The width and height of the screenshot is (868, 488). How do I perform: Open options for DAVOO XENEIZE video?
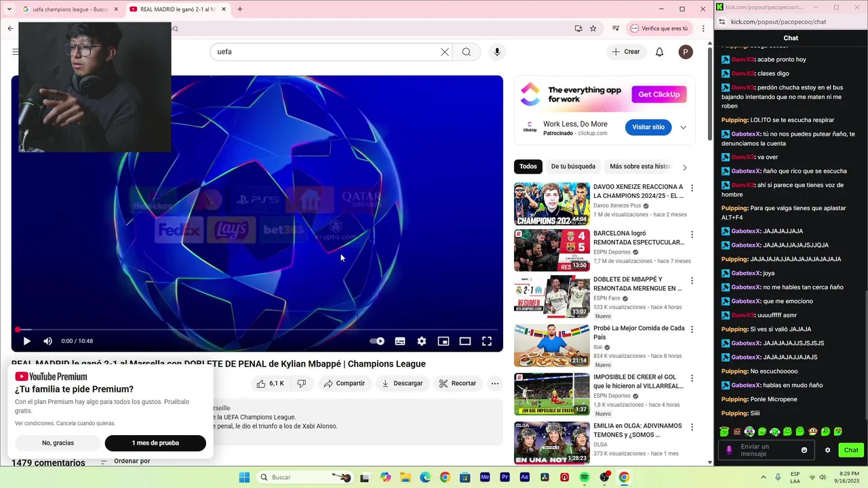pyautogui.click(x=692, y=188)
